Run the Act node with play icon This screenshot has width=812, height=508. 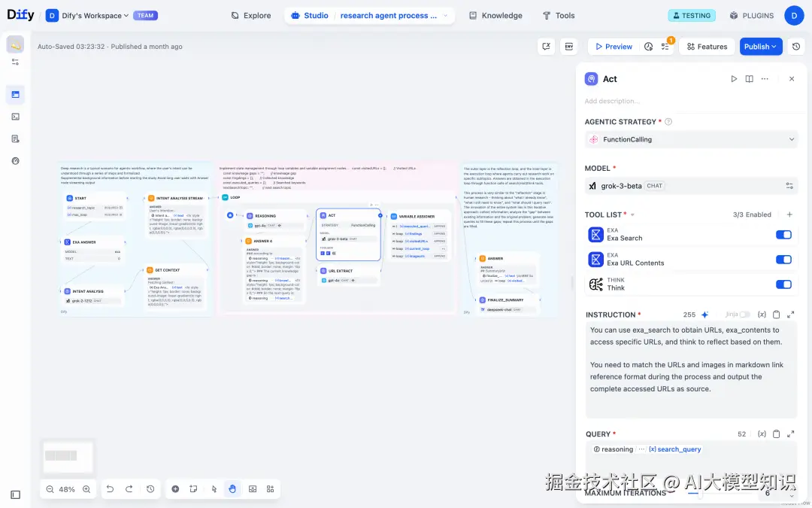734,79
